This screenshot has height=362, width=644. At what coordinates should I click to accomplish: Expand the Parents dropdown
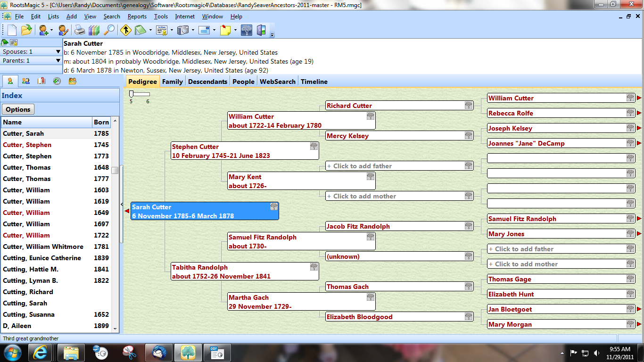coord(58,59)
